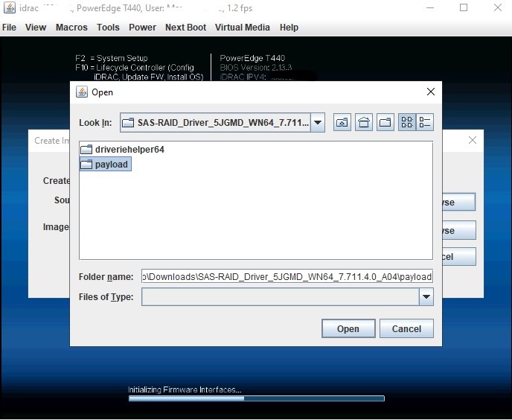Open the Next Boot menu
This screenshot has height=420, width=512.
pyautogui.click(x=185, y=28)
